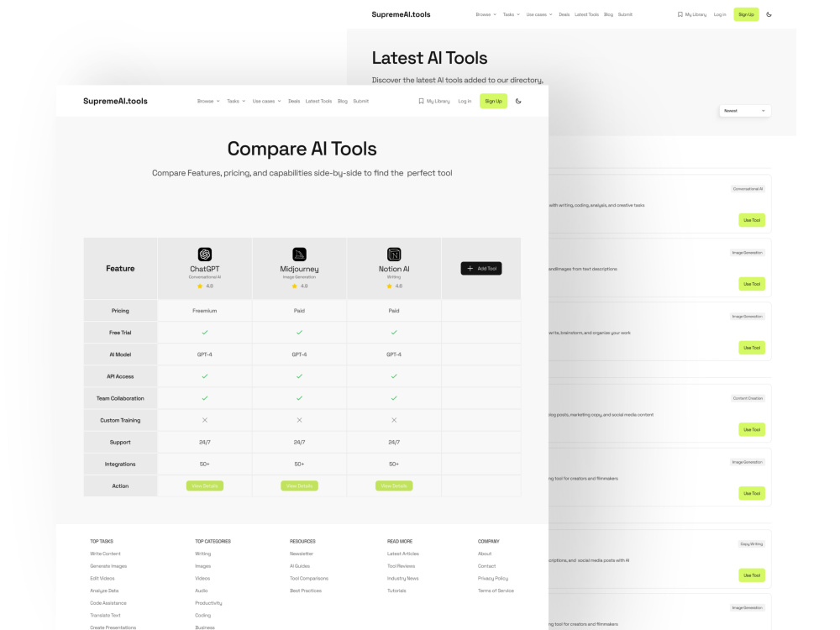This screenshot has height=630, width=840.
Task: Open Latest Tools in Compare window nav
Action: [x=318, y=102]
